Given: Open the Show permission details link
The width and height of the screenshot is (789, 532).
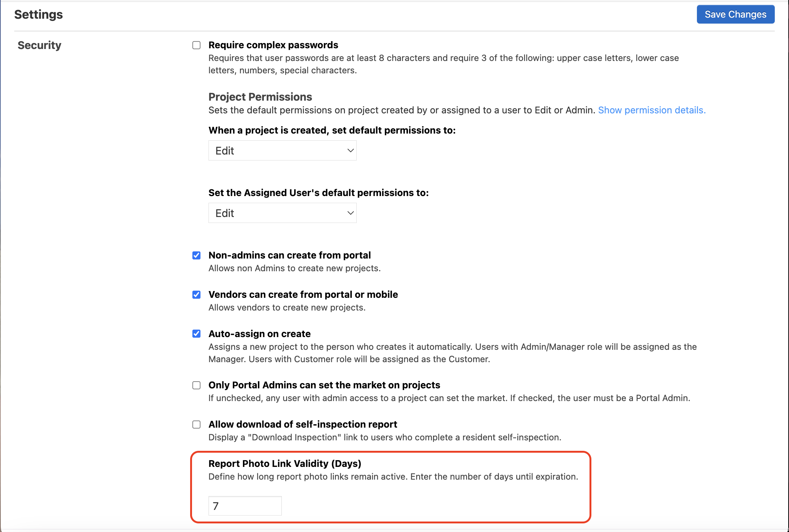Looking at the screenshot, I should point(652,110).
